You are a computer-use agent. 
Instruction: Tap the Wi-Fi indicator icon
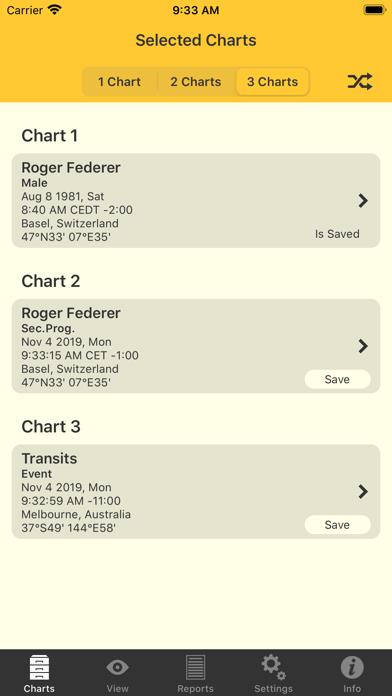click(x=55, y=10)
